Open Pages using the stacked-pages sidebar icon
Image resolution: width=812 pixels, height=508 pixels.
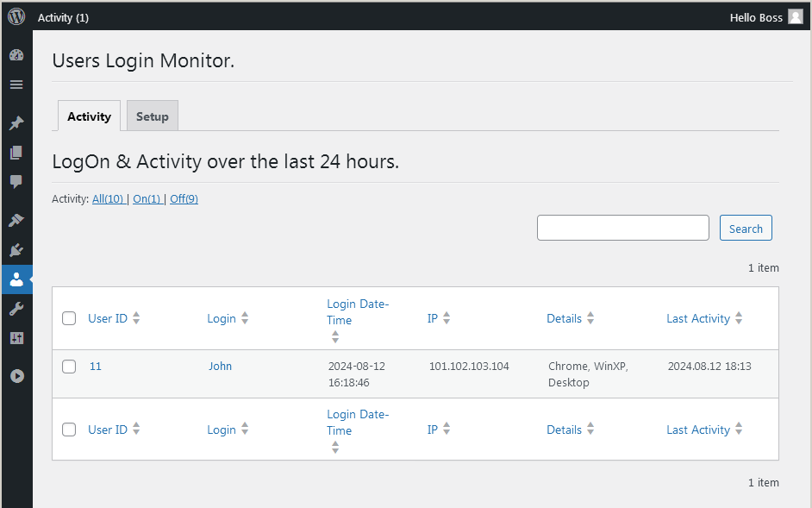pos(16,152)
